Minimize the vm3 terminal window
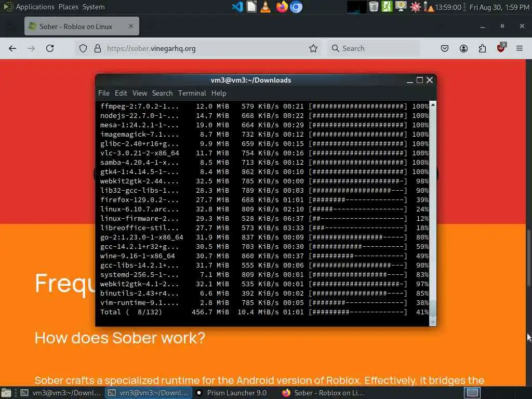This screenshot has height=399, width=532. click(x=410, y=81)
